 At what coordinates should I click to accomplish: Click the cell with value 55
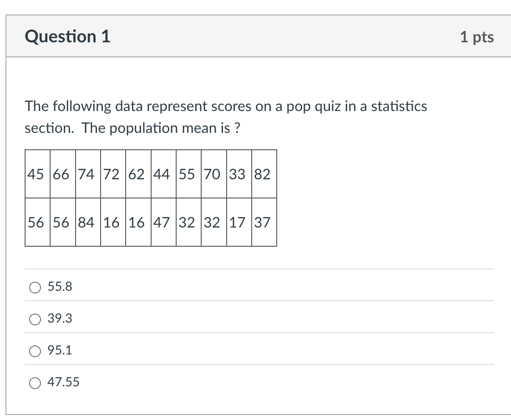(188, 174)
